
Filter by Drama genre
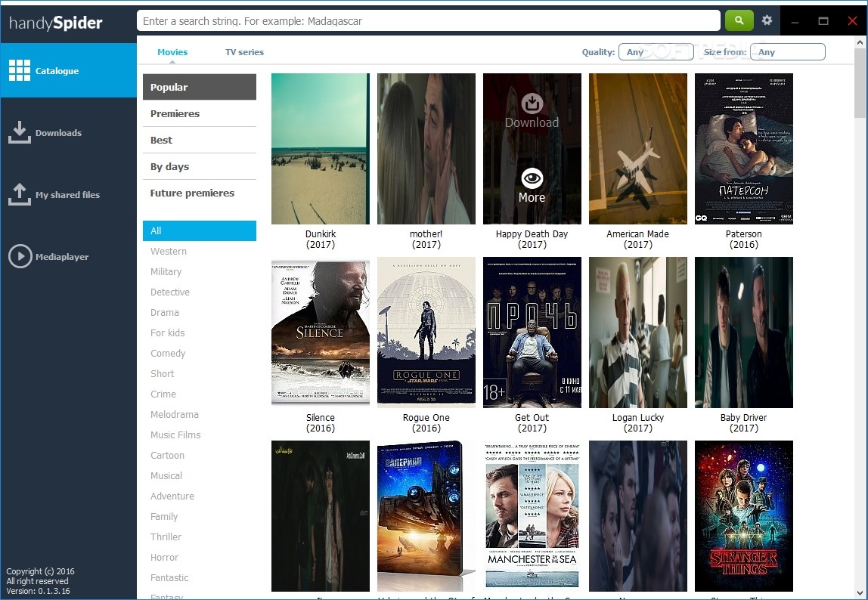[x=164, y=313]
